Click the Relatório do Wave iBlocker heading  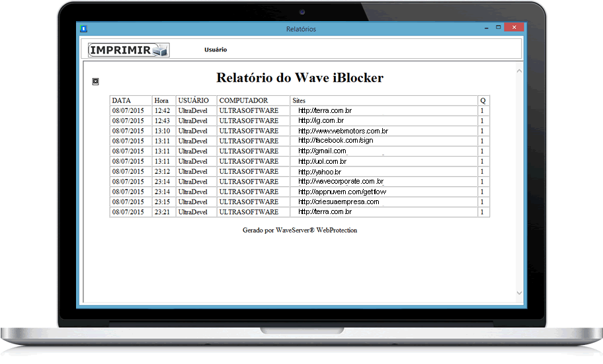(300, 78)
